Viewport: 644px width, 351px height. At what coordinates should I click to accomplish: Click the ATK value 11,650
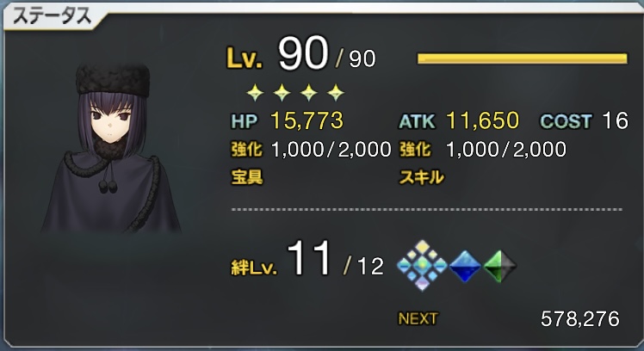coord(482,120)
